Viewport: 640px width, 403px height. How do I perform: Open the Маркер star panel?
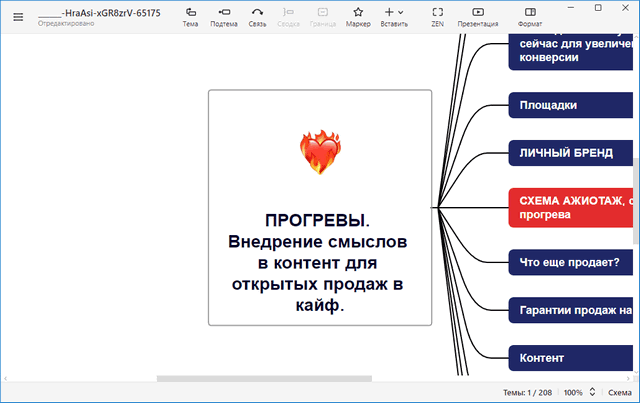click(358, 16)
